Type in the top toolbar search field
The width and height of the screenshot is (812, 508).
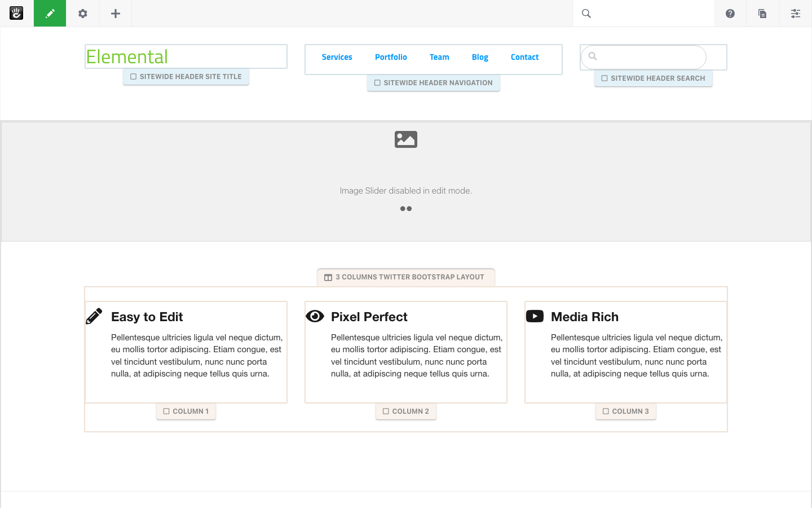point(643,14)
